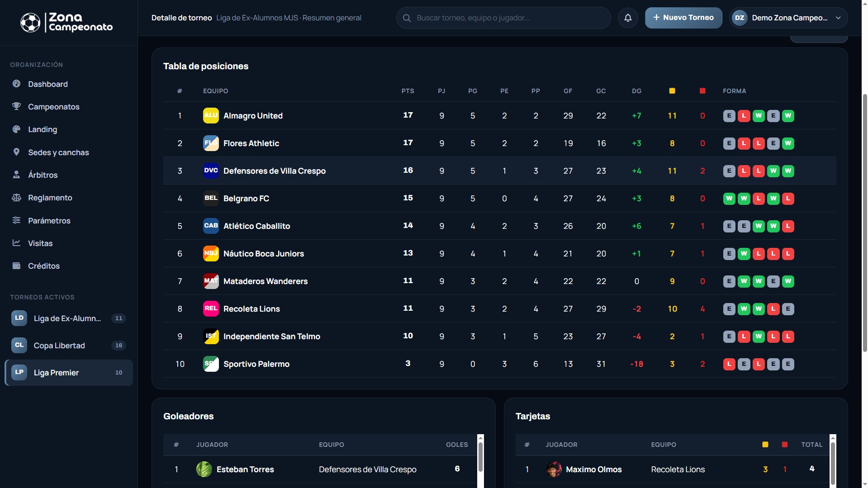
Task: Click Recoleta Lions' 10 yellow cards value
Action: tap(672, 309)
